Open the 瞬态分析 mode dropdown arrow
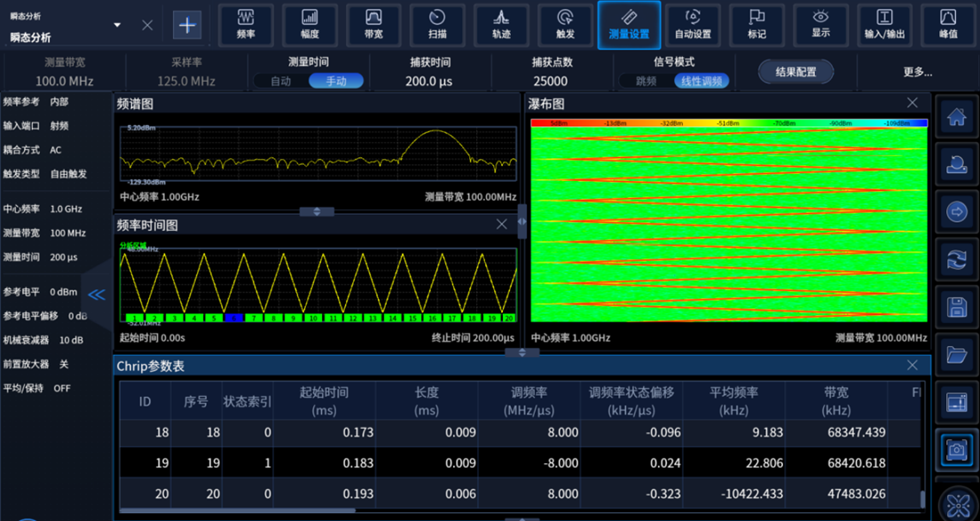 click(117, 25)
